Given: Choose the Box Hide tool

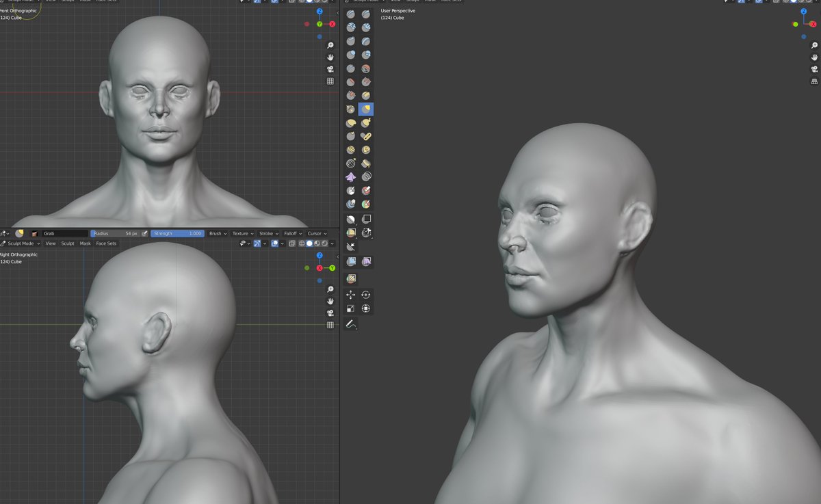Looking at the screenshot, I should pos(366,220).
